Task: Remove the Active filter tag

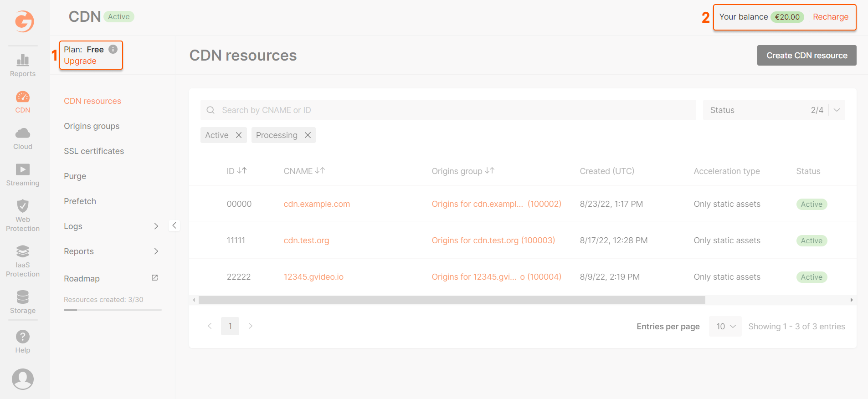Action: click(x=238, y=135)
